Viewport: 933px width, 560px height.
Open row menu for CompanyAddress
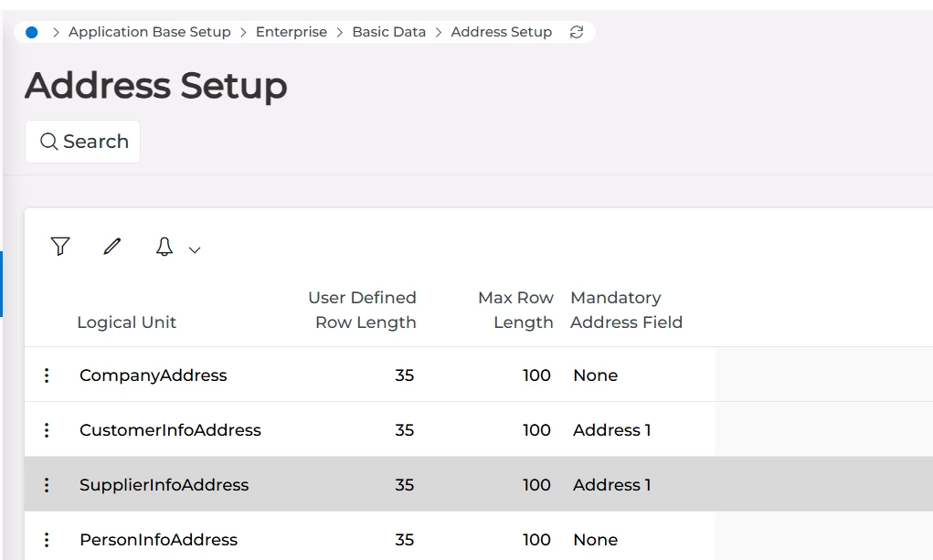coord(47,375)
